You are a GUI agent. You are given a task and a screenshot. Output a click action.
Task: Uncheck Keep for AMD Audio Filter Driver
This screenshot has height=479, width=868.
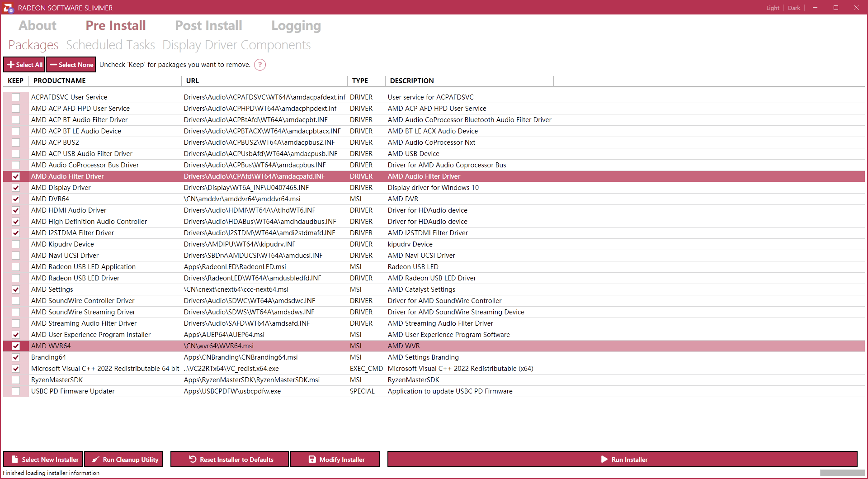coord(16,176)
